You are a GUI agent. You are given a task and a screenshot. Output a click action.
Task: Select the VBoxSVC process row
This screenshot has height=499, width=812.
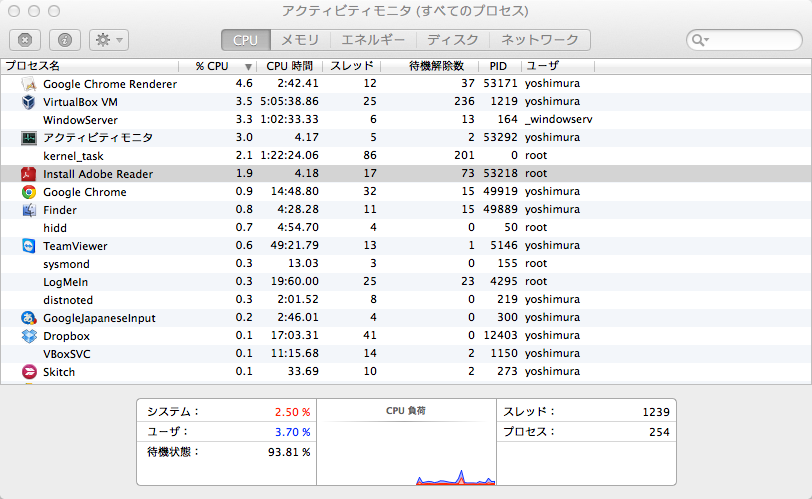coord(406,354)
